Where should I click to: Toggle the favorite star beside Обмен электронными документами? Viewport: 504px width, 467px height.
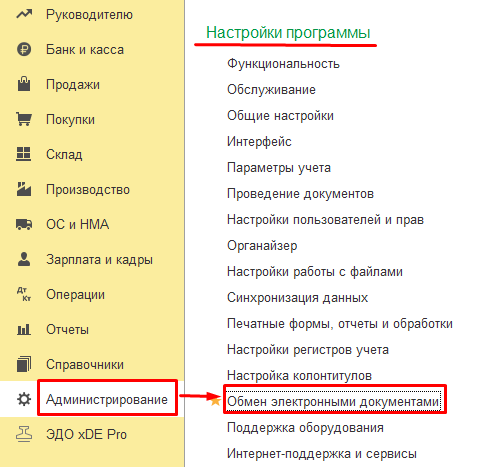click(x=216, y=401)
